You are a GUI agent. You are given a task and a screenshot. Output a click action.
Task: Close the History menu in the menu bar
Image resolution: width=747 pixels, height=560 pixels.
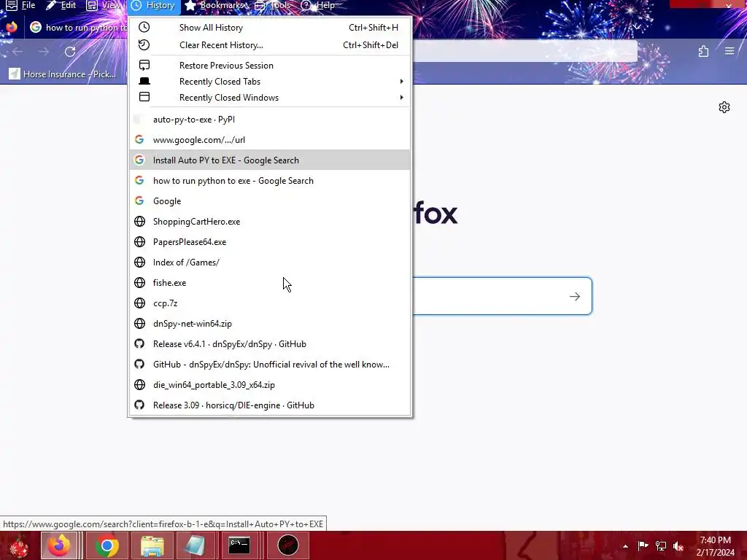coord(154,5)
